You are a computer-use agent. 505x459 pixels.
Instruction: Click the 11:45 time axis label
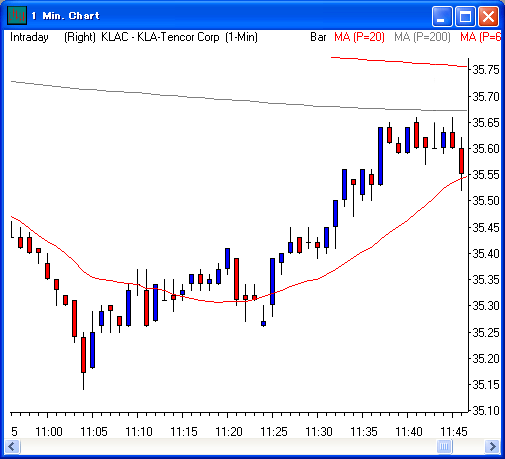pyautogui.click(x=454, y=432)
